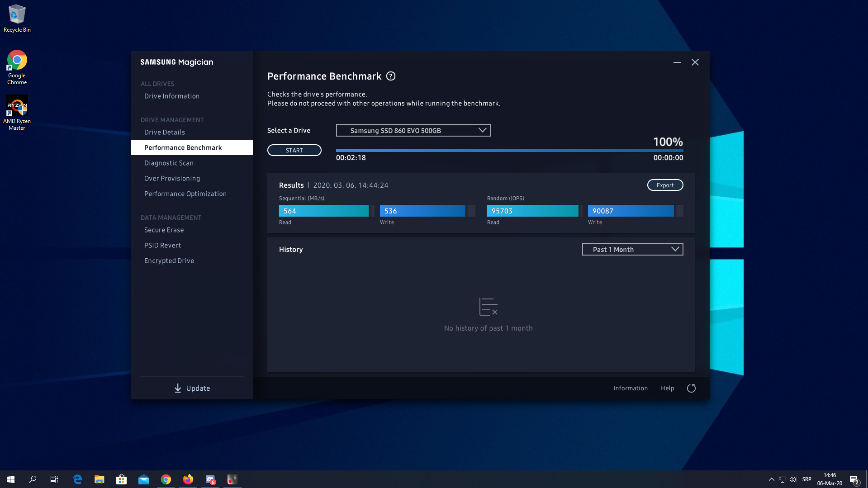Go to Drive Information section
This screenshot has height=488, width=868.
coord(172,96)
